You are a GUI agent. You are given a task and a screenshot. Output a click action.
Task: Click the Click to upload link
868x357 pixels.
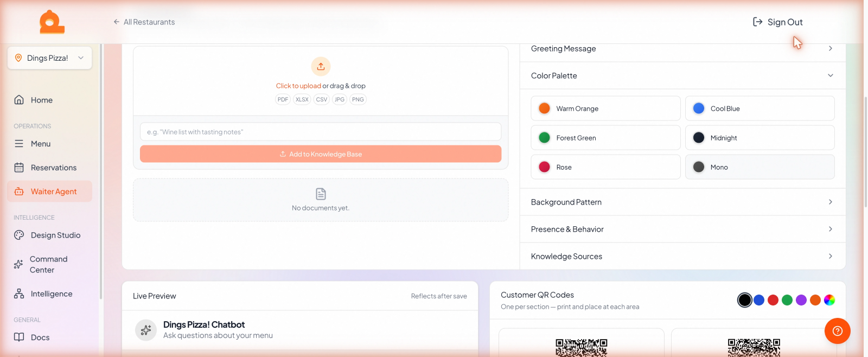tap(298, 86)
